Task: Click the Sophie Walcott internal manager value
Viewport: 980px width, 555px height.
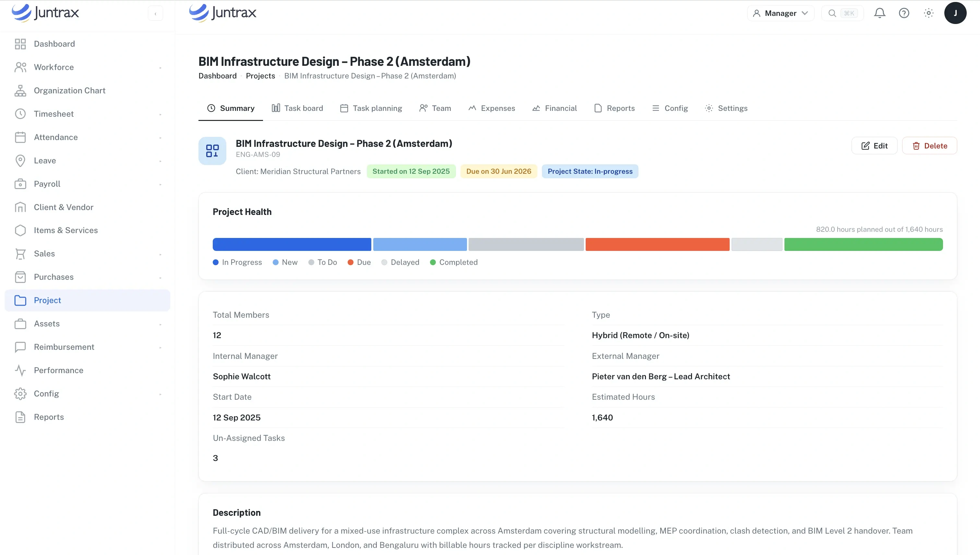Action: pyautogui.click(x=241, y=376)
